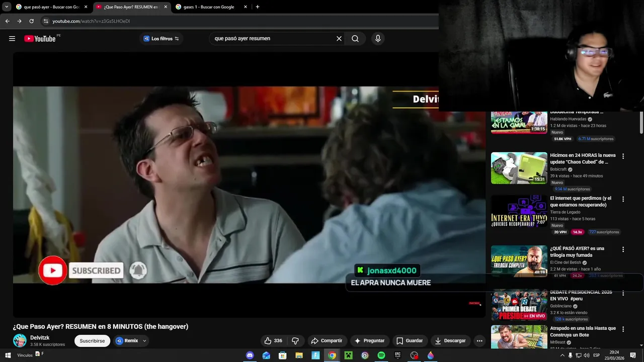Close the 'gases 1' tab
This screenshot has width=644, height=362.
(x=246, y=7)
